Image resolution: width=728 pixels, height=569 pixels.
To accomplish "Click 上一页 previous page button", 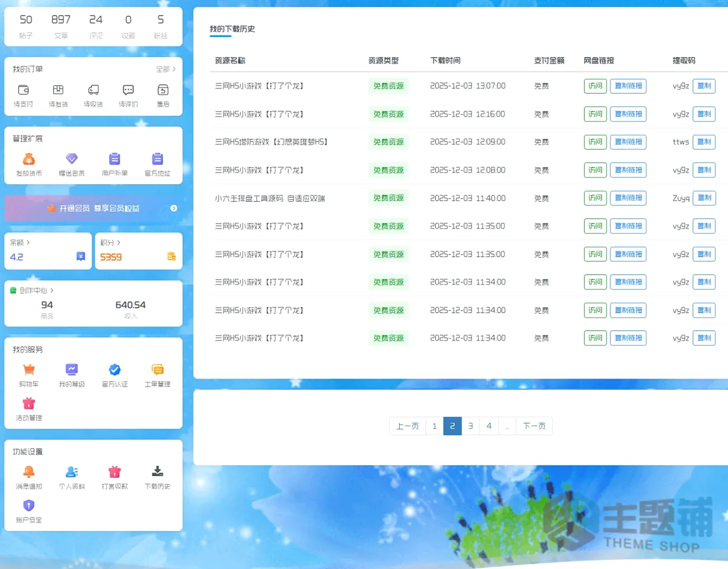I will coord(408,426).
